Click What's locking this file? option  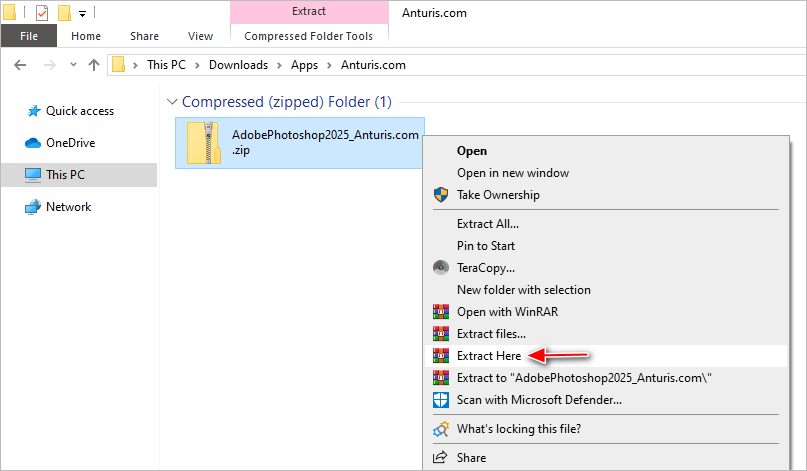(x=518, y=429)
